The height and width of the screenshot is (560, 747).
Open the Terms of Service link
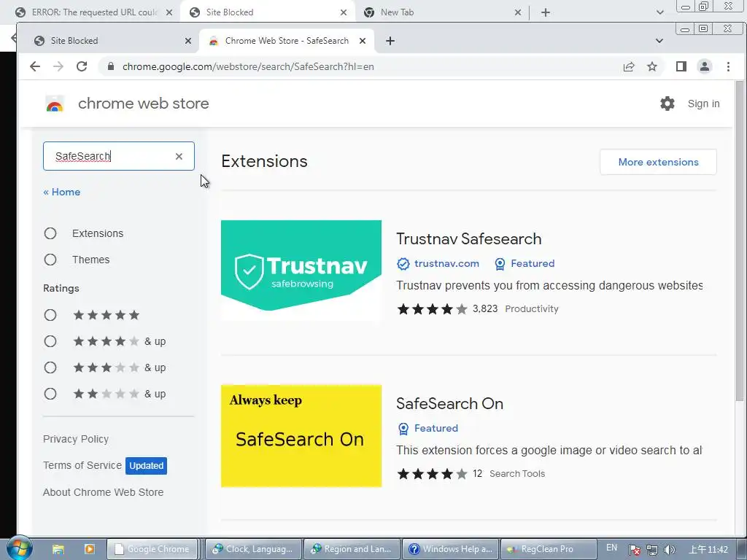(82, 465)
